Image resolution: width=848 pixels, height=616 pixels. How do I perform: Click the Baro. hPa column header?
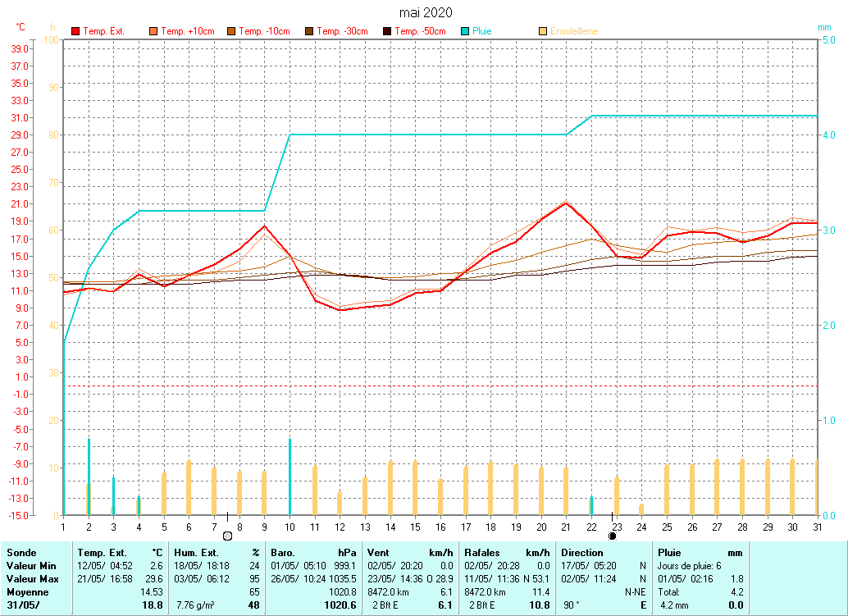click(x=283, y=553)
